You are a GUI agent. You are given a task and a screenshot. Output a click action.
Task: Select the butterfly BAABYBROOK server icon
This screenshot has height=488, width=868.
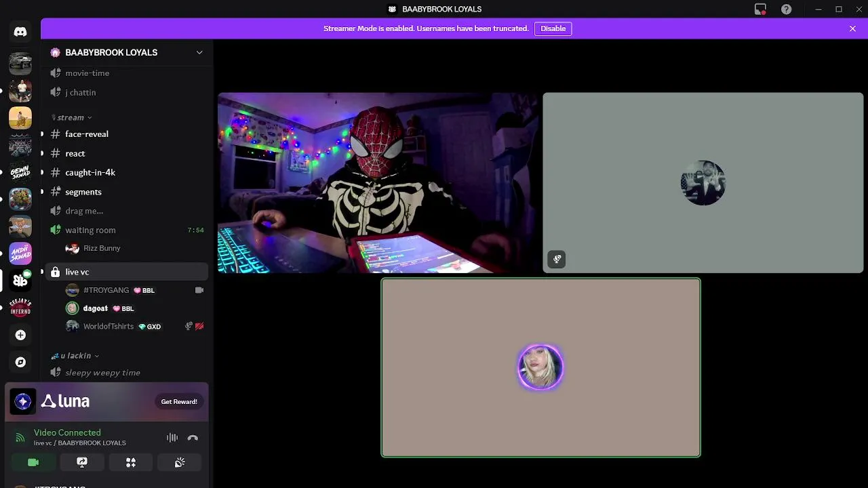pos(20,281)
